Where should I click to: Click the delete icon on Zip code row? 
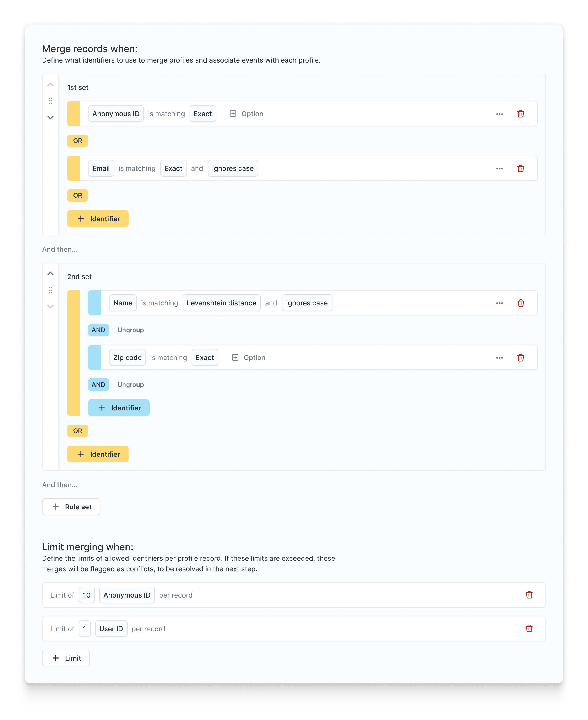coord(521,357)
